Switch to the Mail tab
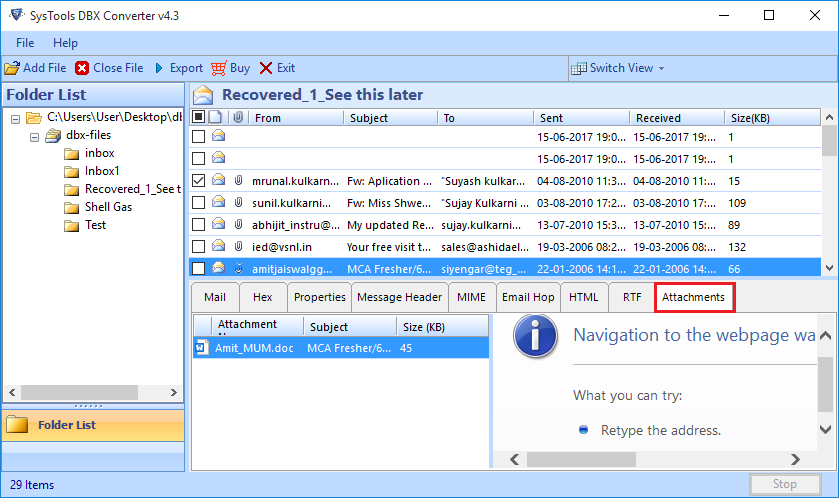The width and height of the screenshot is (839, 498). (215, 297)
